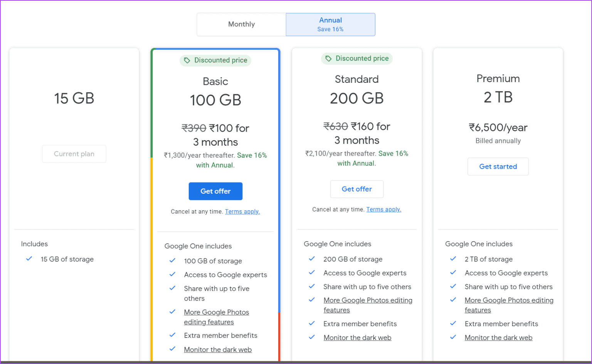592x364 pixels.
Task: Click checkmark beside Premium Photos editing features
Action: pos(453,300)
